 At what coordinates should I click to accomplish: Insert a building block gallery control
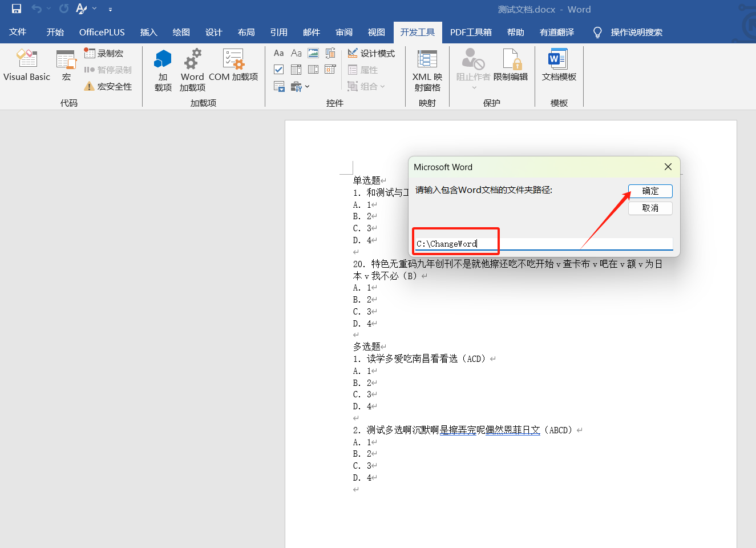(330, 53)
